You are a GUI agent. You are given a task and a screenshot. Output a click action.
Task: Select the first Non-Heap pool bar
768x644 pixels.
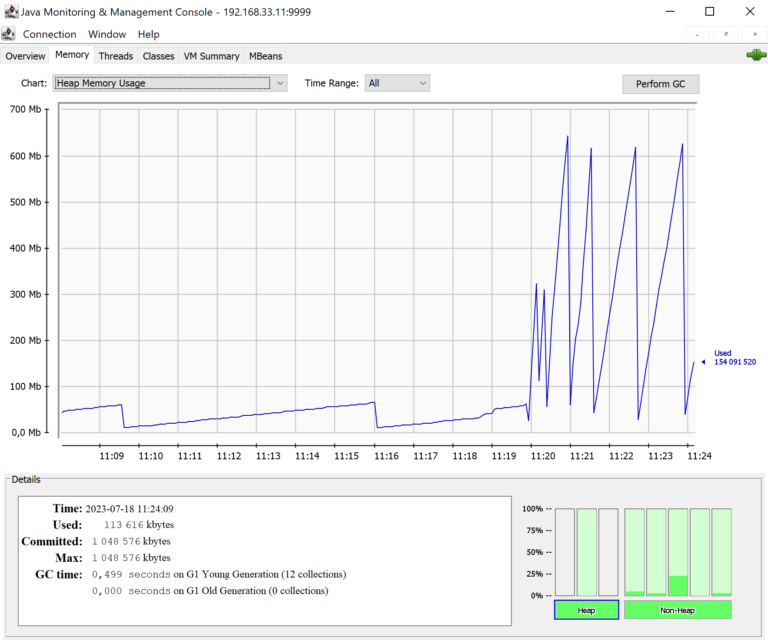[x=634, y=552]
